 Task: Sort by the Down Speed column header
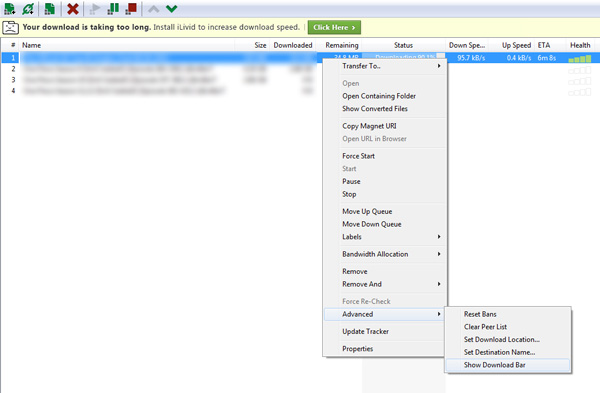467,45
